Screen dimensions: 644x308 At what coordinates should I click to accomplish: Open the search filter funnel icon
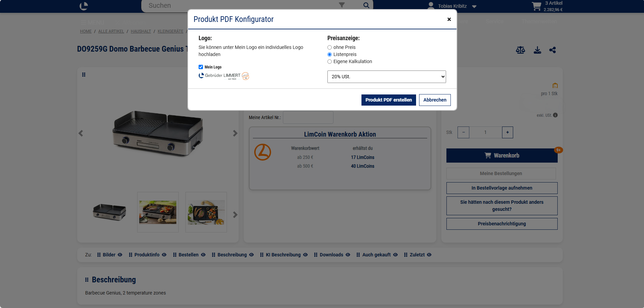point(342,5)
